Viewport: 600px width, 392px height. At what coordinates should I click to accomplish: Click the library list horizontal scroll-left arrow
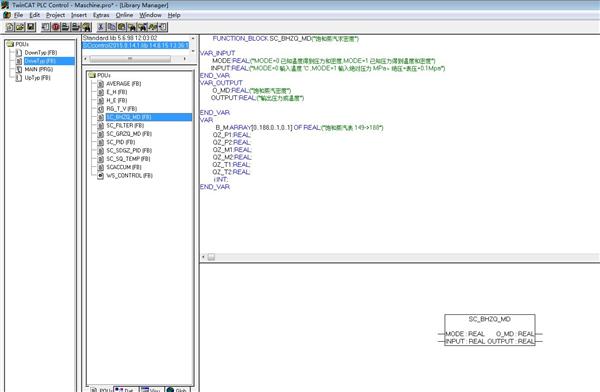click(85, 59)
